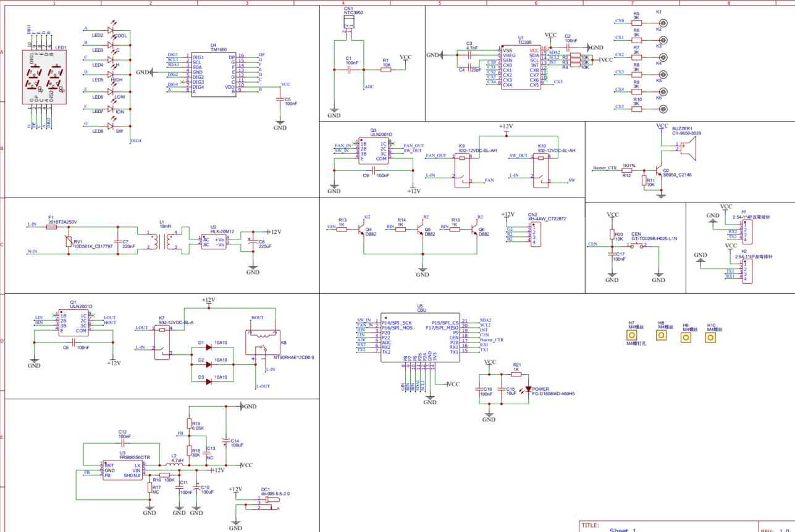Select the TM1650 display driver chip U4
The image size is (795, 532).
[214, 74]
